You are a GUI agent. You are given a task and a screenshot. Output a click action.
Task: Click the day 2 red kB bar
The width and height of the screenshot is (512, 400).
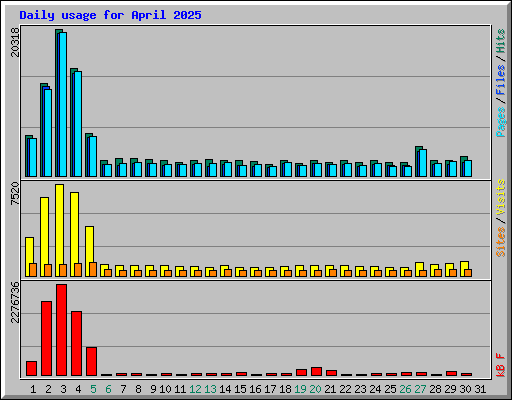(x=46, y=338)
